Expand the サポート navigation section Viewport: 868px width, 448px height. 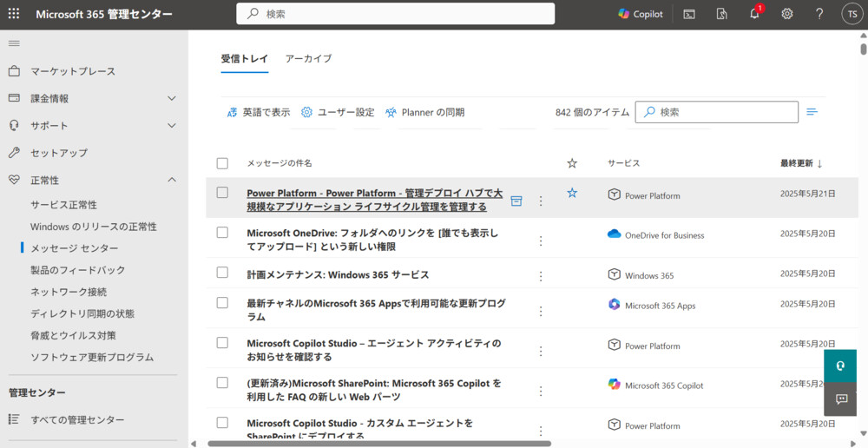[171, 126]
